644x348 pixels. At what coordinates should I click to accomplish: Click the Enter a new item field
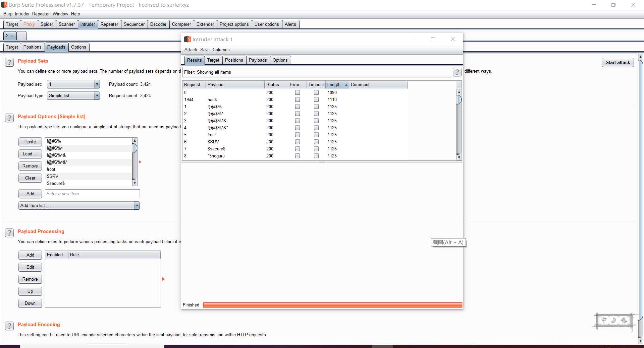pos(92,194)
